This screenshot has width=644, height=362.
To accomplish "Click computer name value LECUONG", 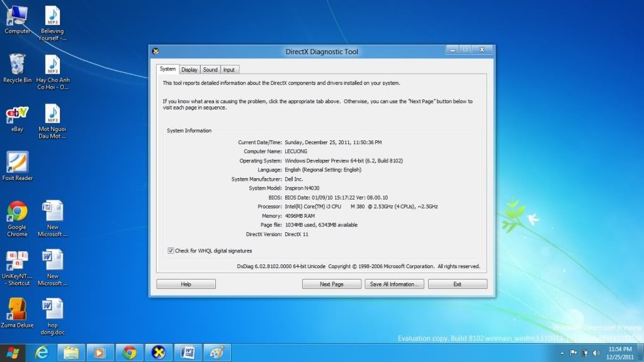I will (296, 152).
